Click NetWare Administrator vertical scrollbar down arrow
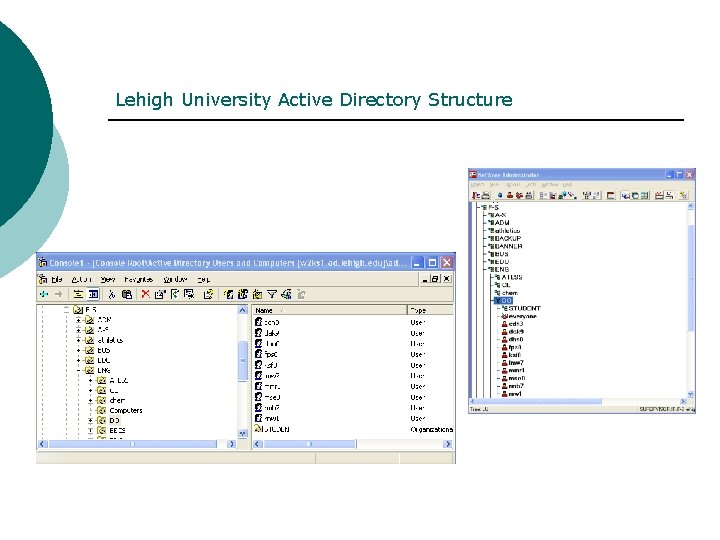 (x=691, y=394)
